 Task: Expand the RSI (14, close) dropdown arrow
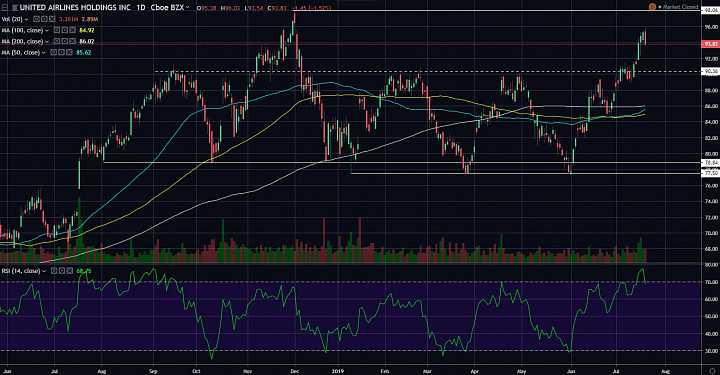point(44,271)
